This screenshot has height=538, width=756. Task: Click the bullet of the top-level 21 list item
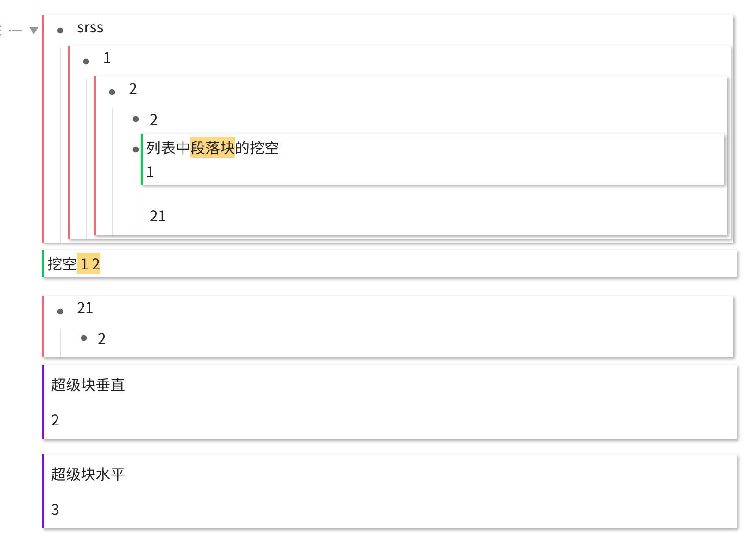pyautogui.click(x=60, y=312)
